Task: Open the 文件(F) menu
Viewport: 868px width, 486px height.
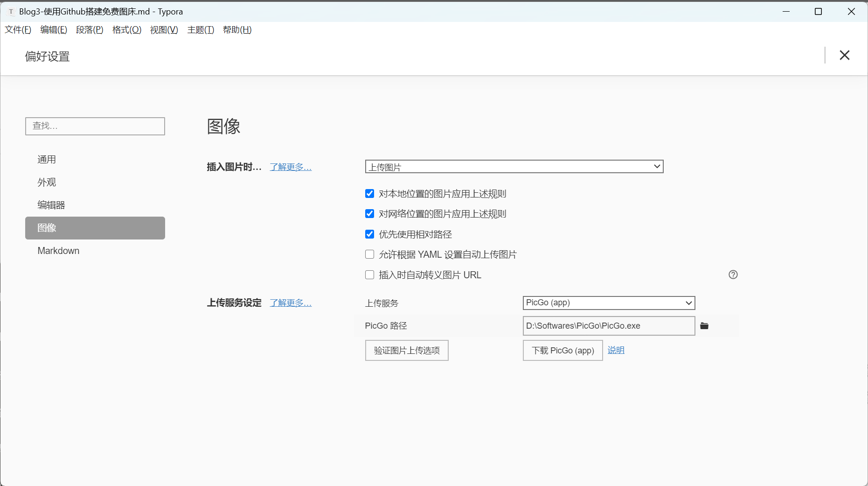Action: point(18,30)
